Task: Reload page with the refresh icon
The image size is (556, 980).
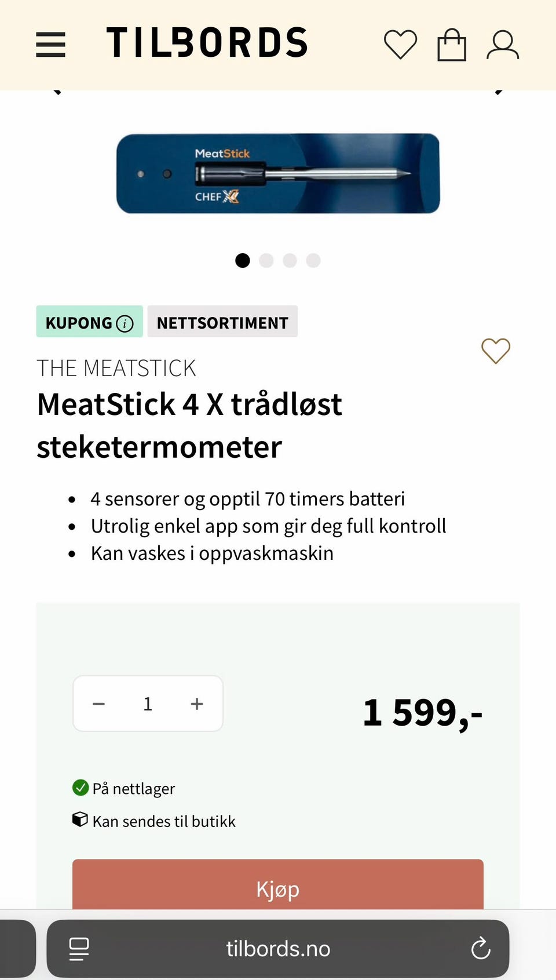Action: click(x=480, y=949)
